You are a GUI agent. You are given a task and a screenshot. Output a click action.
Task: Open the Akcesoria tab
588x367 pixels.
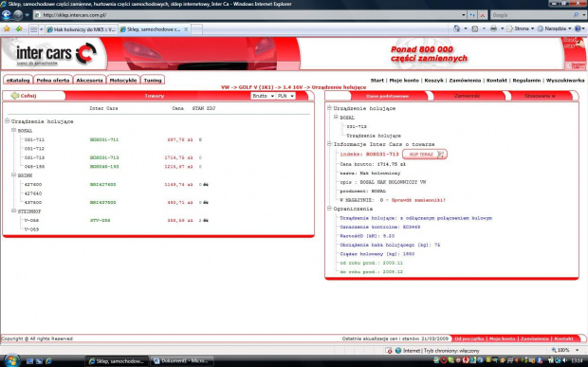(x=89, y=81)
